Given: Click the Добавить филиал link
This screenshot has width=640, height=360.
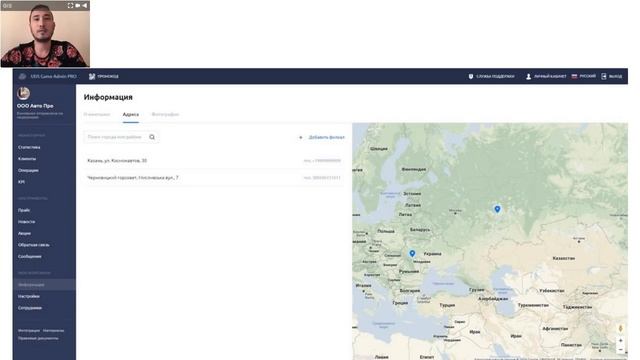Looking at the screenshot, I should click(x=327, y=138).
